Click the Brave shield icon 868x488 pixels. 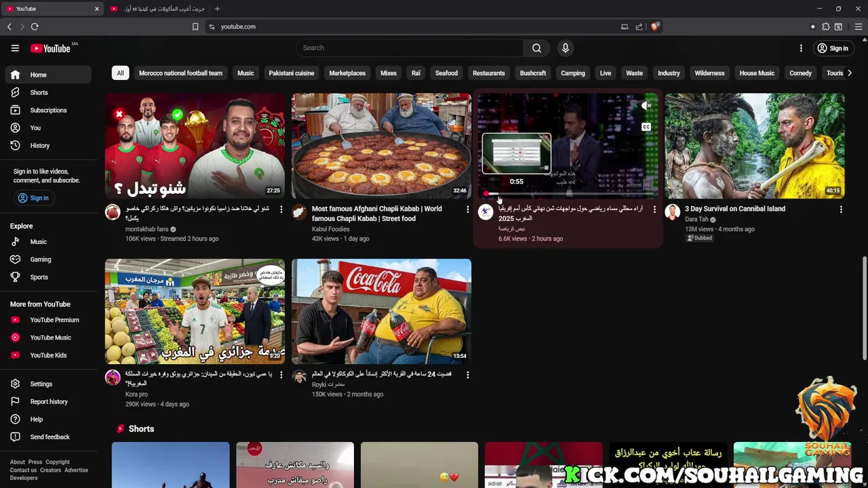(654, 26)
